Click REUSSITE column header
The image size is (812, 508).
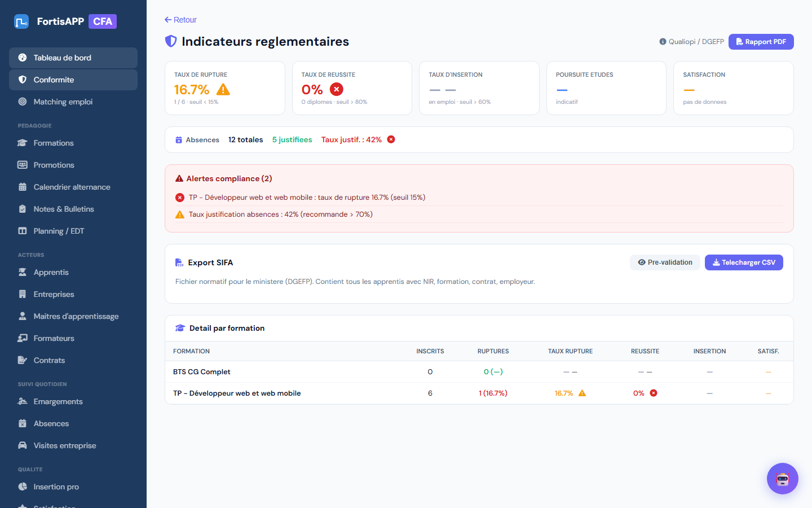click(645, 351)
